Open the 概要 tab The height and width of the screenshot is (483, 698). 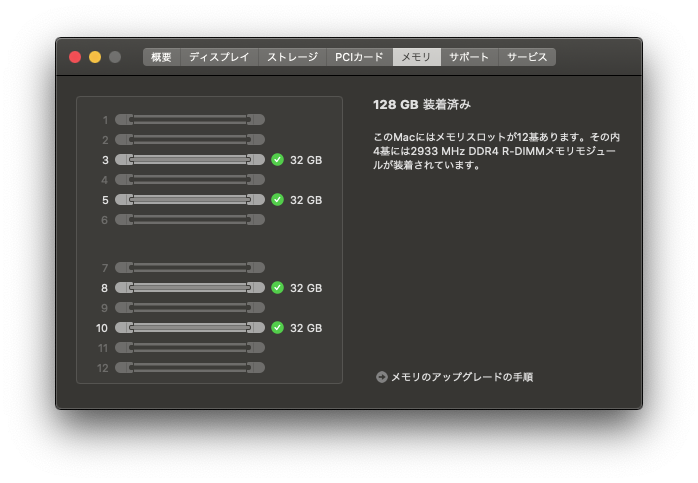(161, 57)
